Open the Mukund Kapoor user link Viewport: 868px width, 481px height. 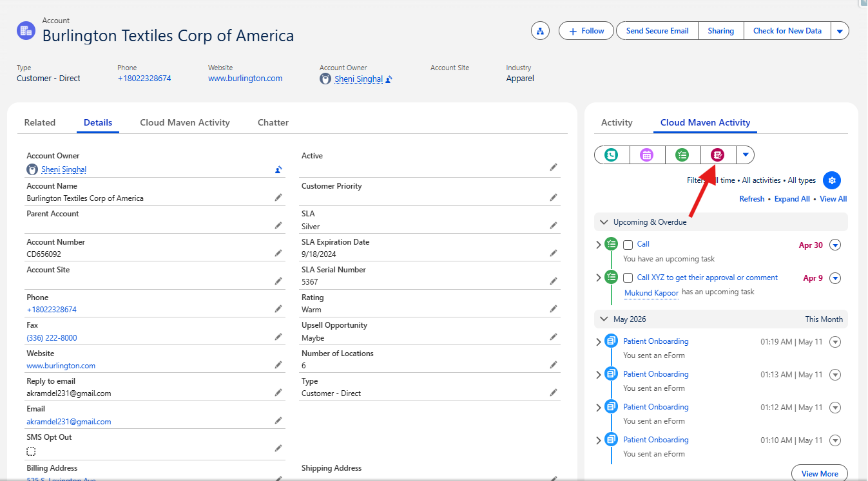pyautogui.click(x=651, y=293)
